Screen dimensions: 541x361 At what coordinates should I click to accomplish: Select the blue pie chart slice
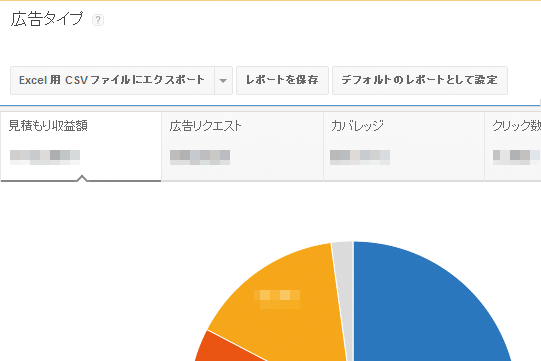click(x=424, y=304)
